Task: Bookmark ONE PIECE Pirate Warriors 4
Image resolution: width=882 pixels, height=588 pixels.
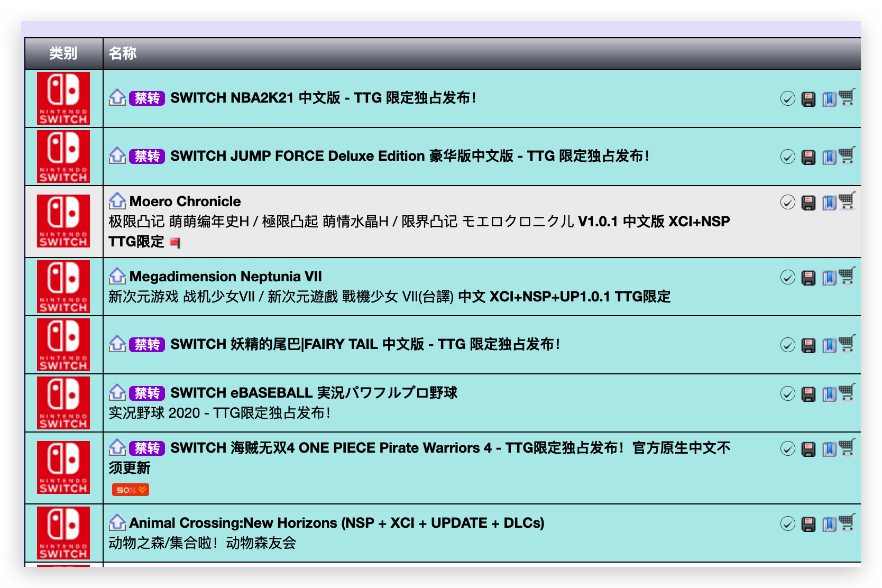Action: (x=829, y=449)
